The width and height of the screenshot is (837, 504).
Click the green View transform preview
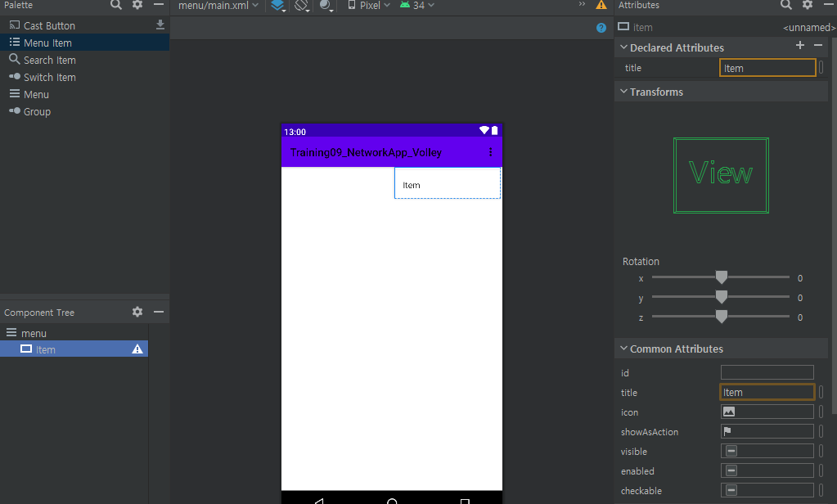(721, 175)
